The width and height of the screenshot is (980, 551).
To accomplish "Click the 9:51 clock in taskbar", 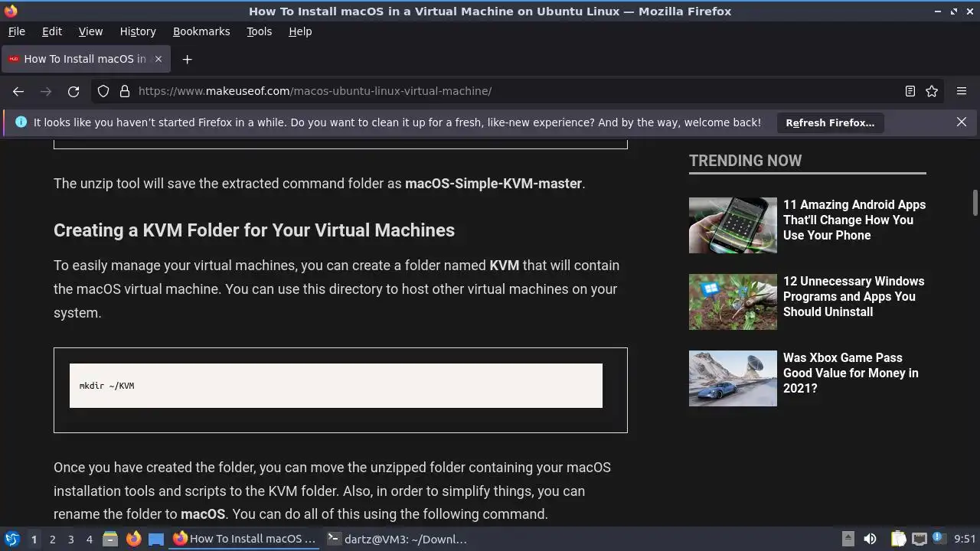I will coord(965,539).
